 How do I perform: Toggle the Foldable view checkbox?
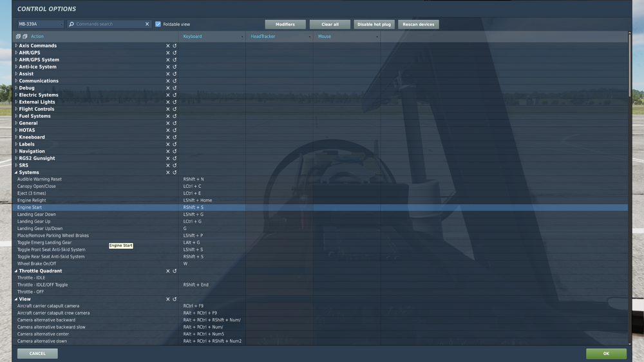[158, 24]
